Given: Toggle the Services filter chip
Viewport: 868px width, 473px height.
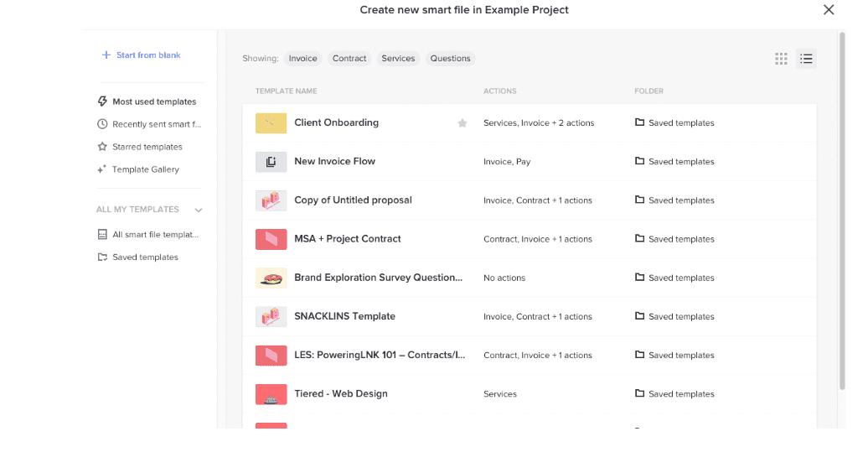Looking at the screenshot, I should pyautogui.click(x=398, y=58).
